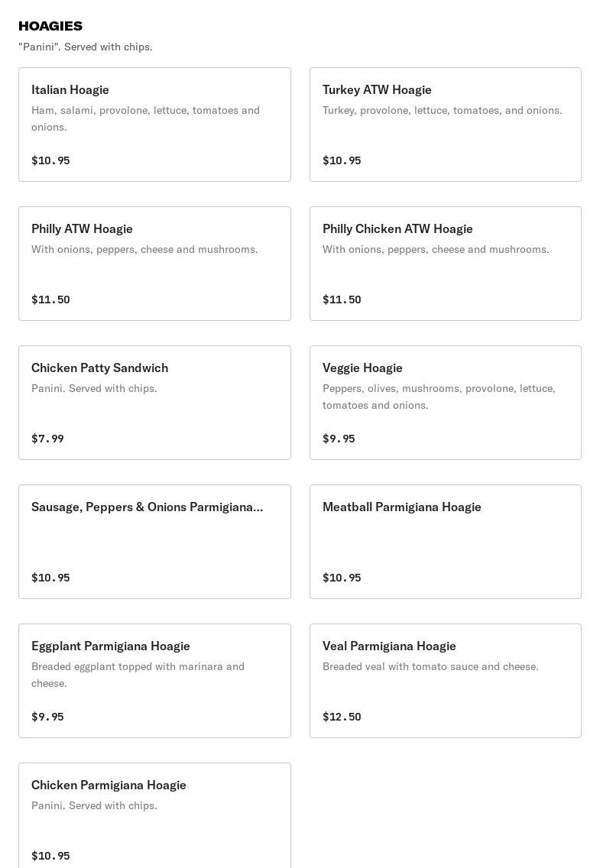
Task: Open the Italian Hoagie item card
Action: (x=154, y=125)
